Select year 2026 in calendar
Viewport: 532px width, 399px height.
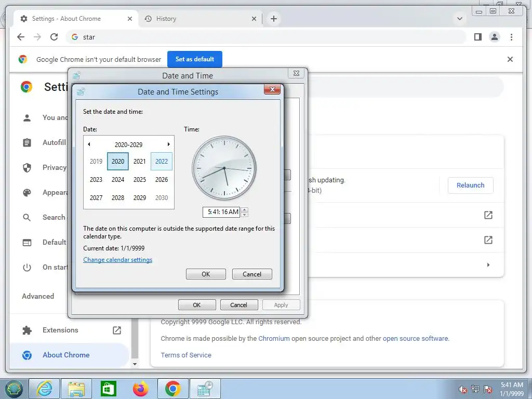tap(162, 179)
